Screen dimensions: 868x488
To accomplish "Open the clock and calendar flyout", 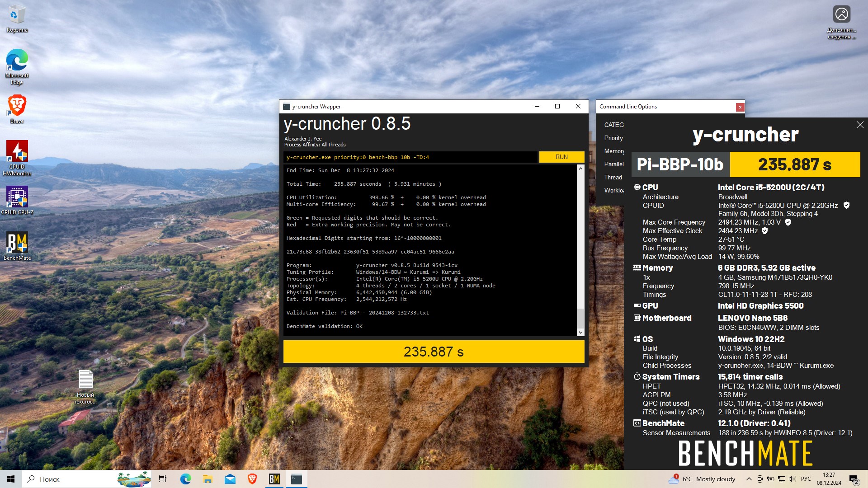I will (x=829, y=479).
